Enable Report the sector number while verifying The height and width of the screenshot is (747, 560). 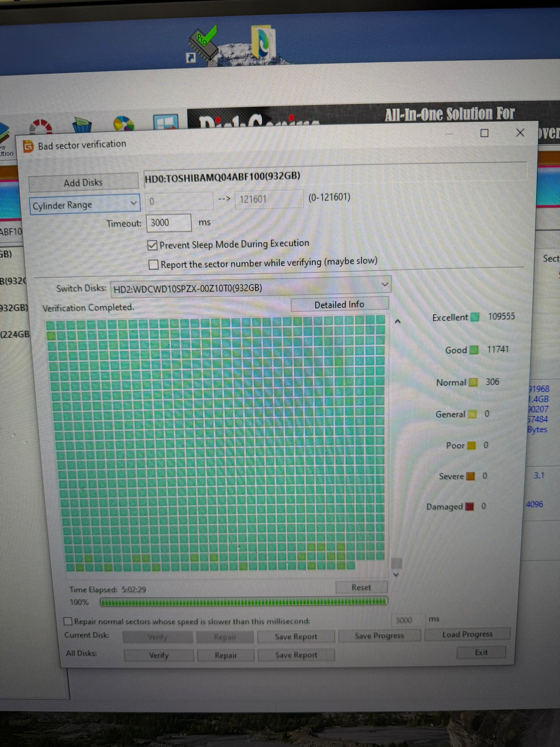point(154,265)
